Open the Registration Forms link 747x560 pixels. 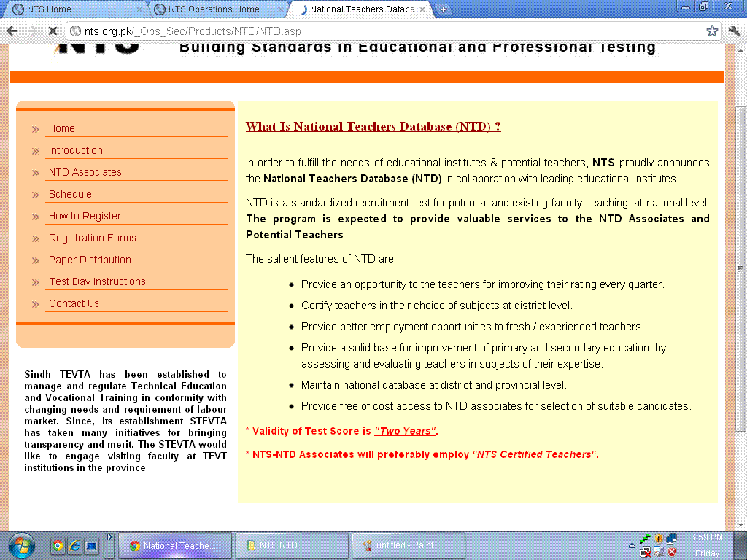(92, 238)
